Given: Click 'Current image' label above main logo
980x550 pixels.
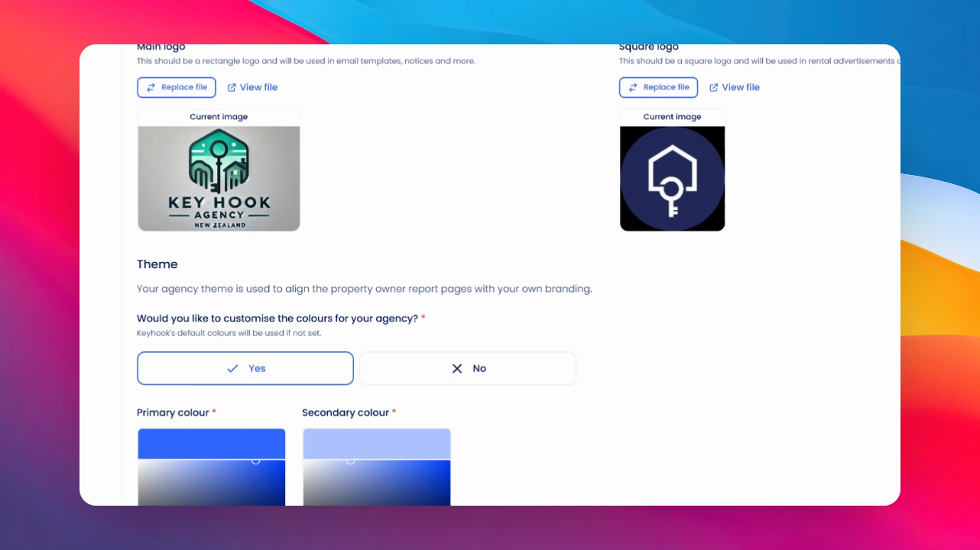Looking at the screenshot, I should pyautogui.click(x=219, y=117).
